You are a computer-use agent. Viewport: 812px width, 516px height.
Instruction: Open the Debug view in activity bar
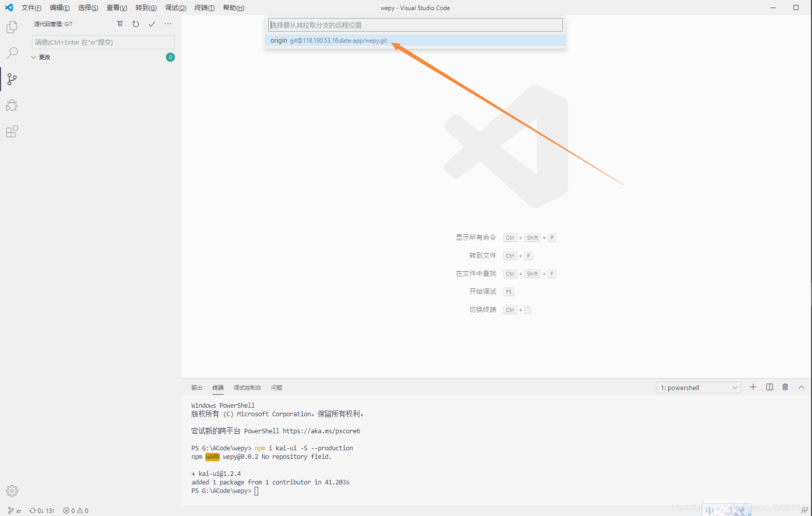point(12,105)
